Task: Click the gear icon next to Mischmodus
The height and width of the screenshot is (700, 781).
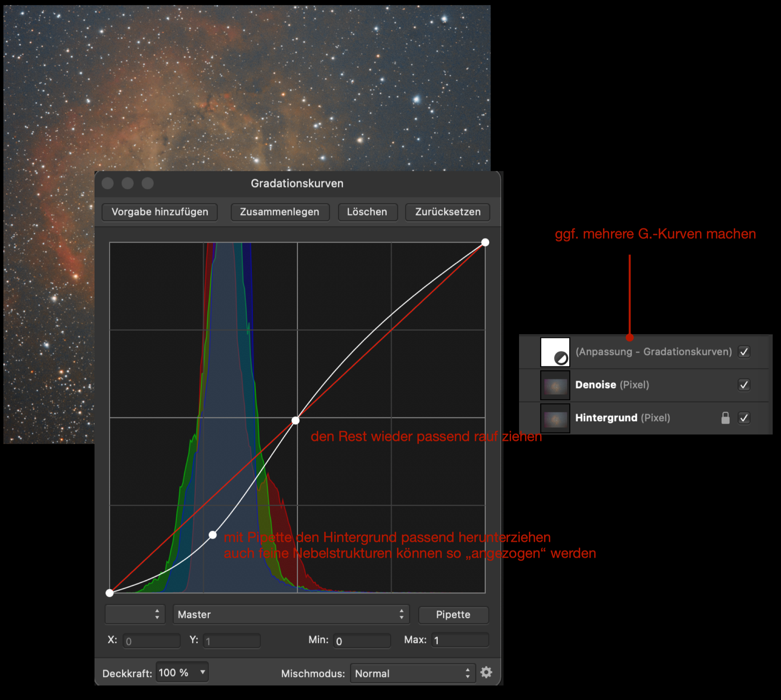Action: tap(486, 673)
